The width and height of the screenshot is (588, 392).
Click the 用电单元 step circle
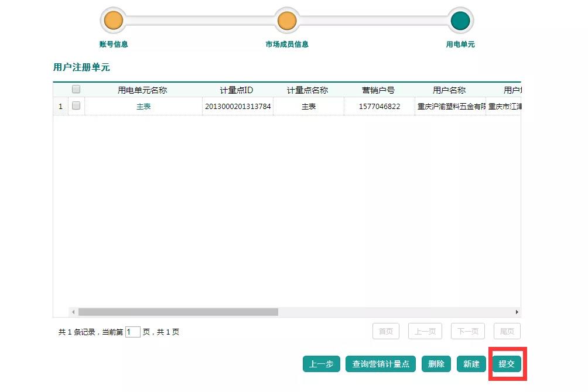pyautogui.click(x=460, y=21)
